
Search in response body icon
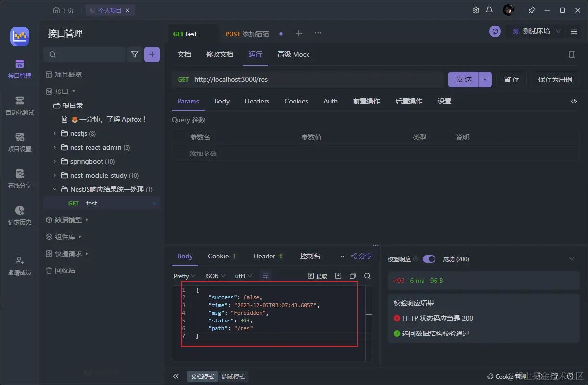click(367, 276)
